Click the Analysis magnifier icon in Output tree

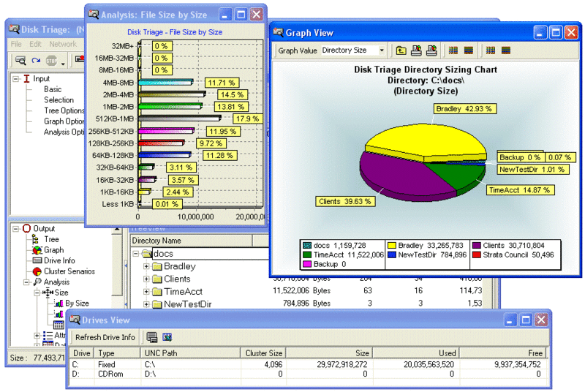coord(37,282)
